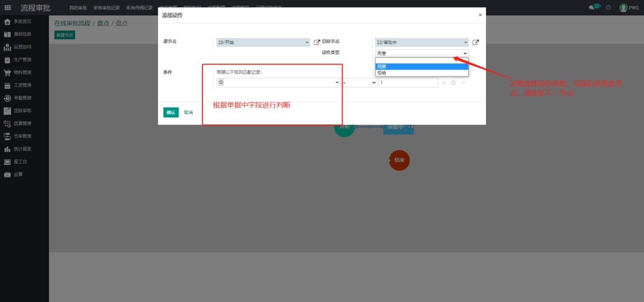Go to 我的审批 menu item
This screenshot has width=644, height=302.
78,8
